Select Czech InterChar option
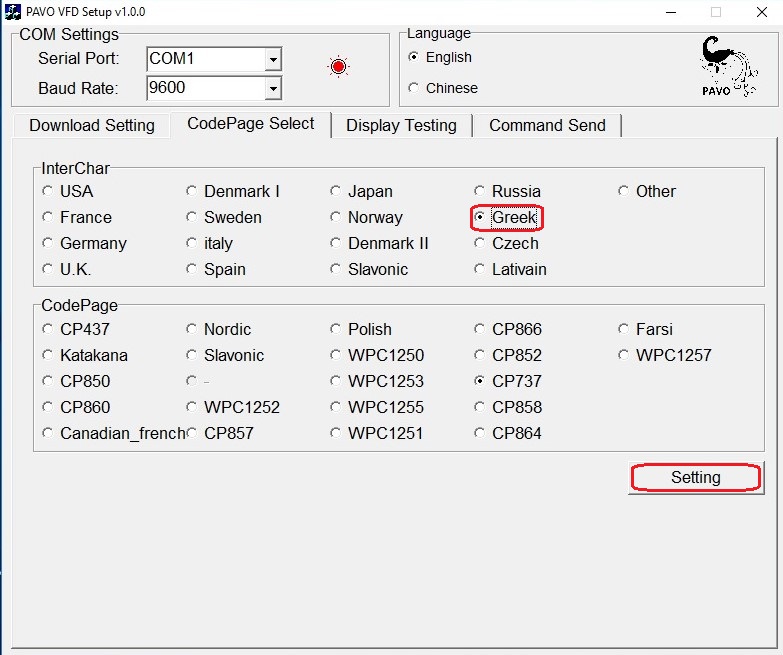Image resolution: width=783 pixels, height=655 pixels. click(506, 243)
